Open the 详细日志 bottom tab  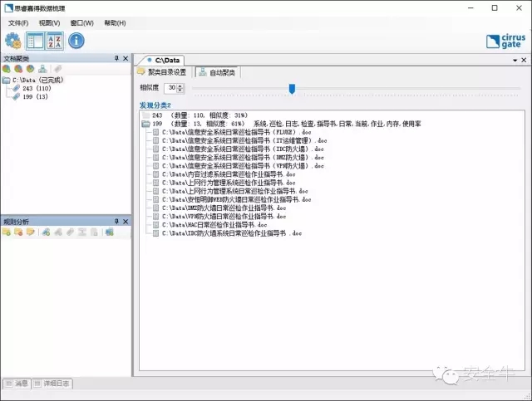coord(52,384)
